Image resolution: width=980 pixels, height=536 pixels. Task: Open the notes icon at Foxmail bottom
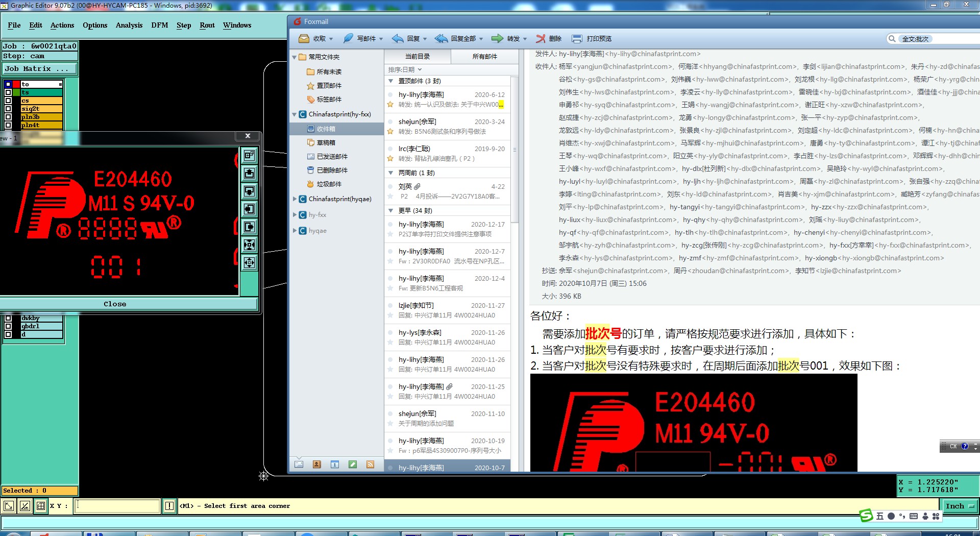coord(353,464)
